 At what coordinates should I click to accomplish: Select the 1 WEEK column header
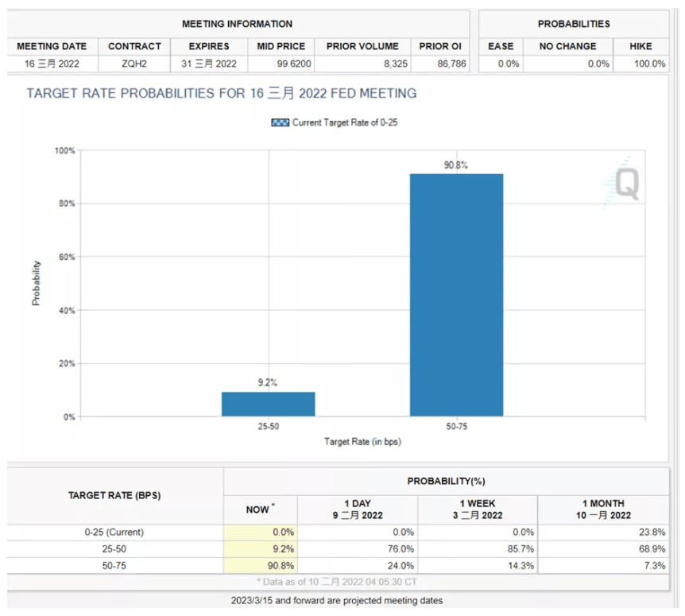(478, 509)
